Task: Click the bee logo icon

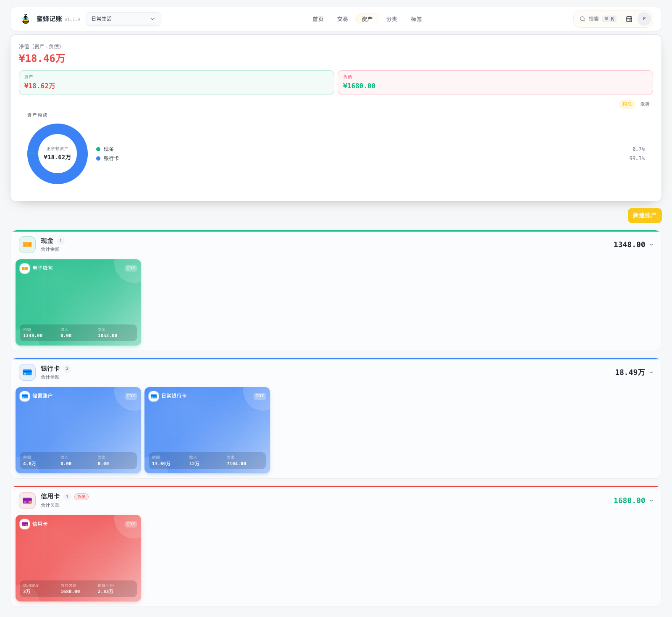Action: (x=26, y=19)
